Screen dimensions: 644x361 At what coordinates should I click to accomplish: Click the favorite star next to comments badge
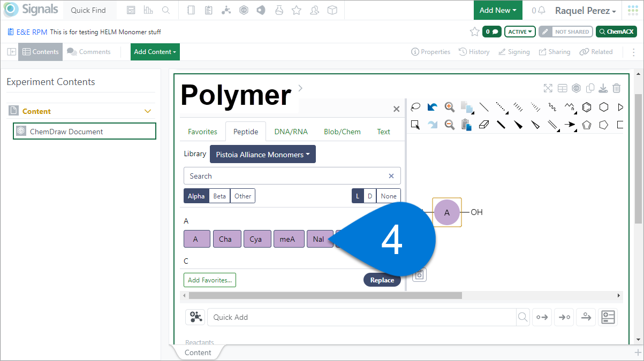click(474, 32)
